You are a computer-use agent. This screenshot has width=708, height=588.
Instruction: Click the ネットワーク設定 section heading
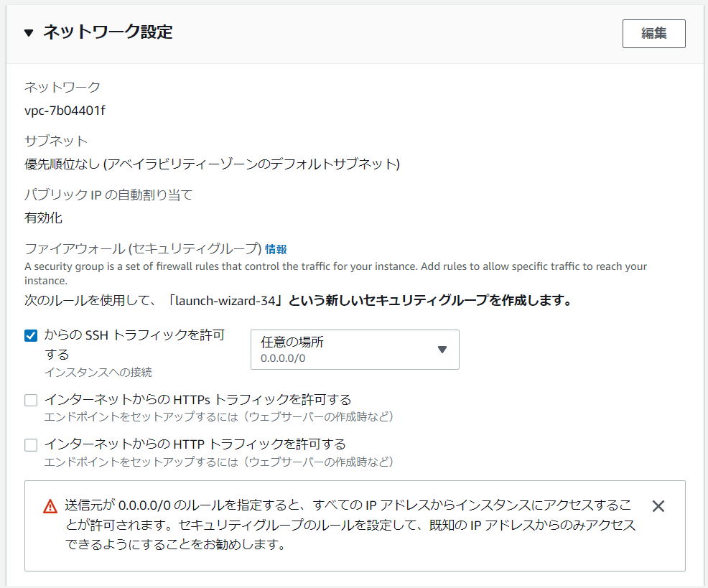coord(108,32)
